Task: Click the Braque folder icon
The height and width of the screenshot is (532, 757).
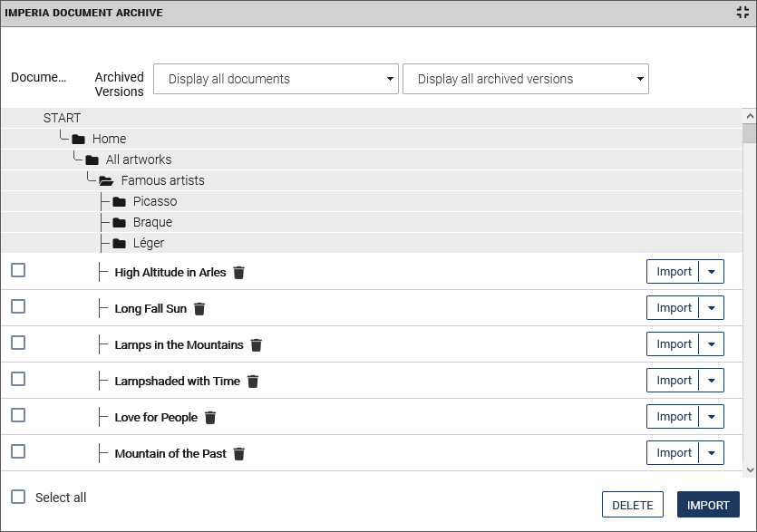Action: point(120,223)
